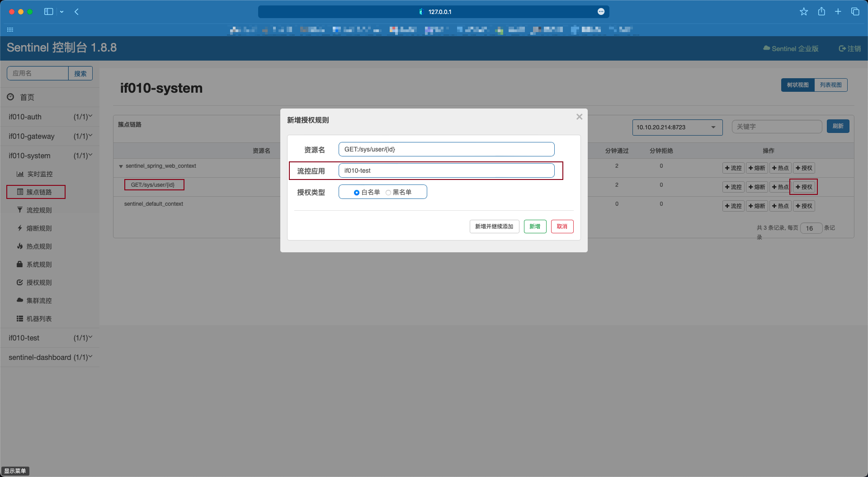Viewport: 868px width, 477px height.
Task: Click the 刷新 refresh button
Action: point(838,126)
